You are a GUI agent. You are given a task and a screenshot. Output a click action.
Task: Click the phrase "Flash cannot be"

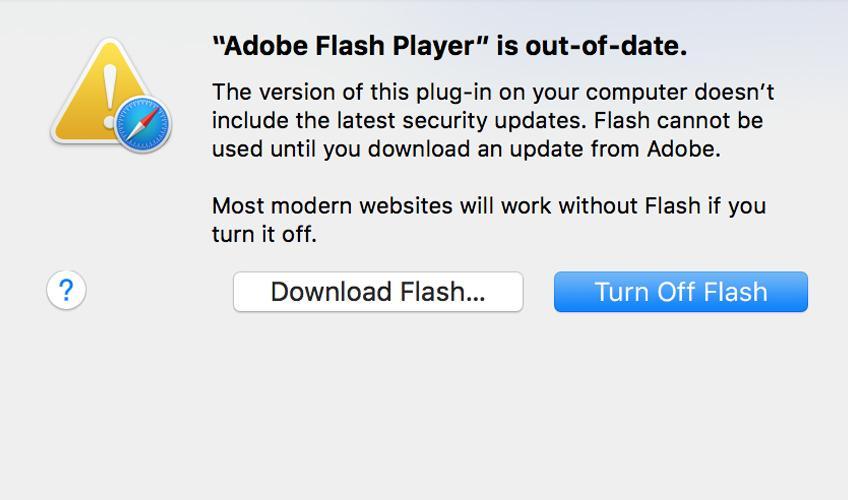point(678,120)
